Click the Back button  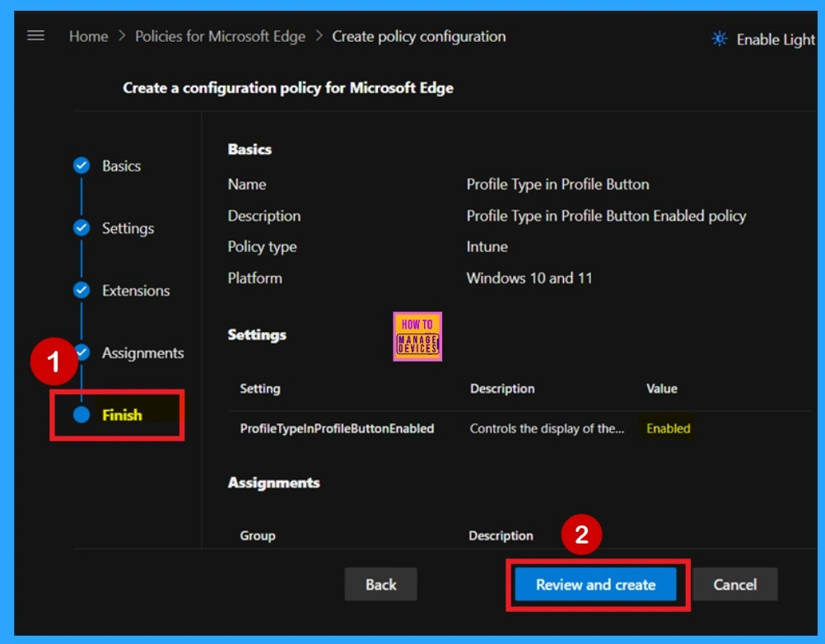pyautogui.click(x=381, y=584)
